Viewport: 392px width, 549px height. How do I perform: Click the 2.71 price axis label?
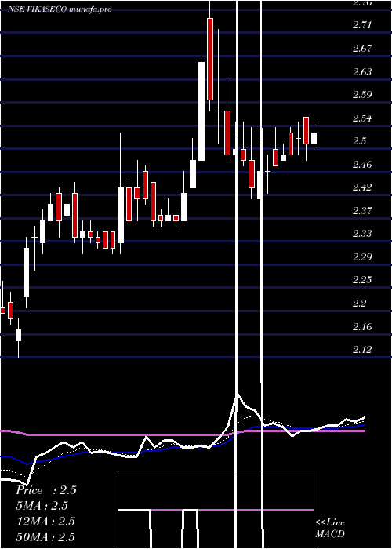tap(361, 25)
